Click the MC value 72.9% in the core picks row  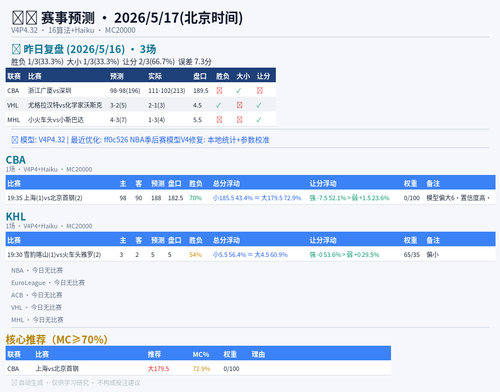click(201, 369)
